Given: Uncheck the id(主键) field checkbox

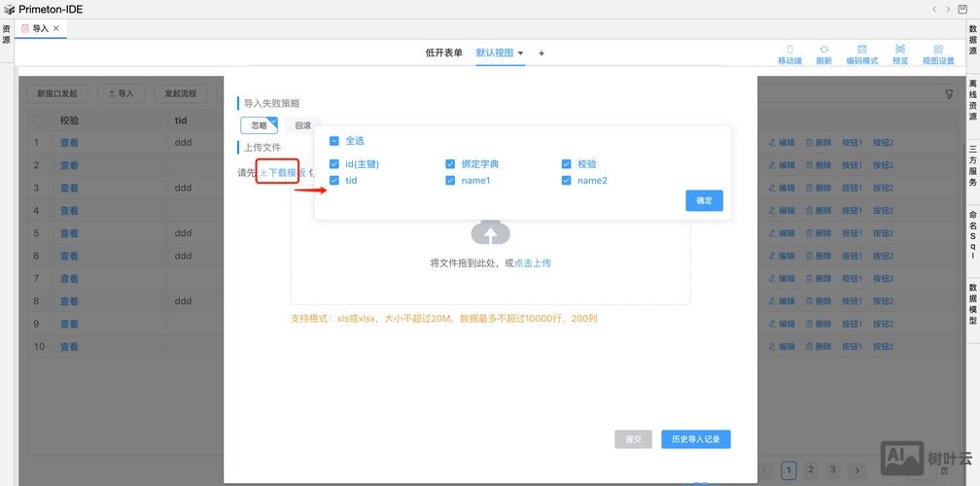Looking at the screenshot, I should tap(333, 164).
